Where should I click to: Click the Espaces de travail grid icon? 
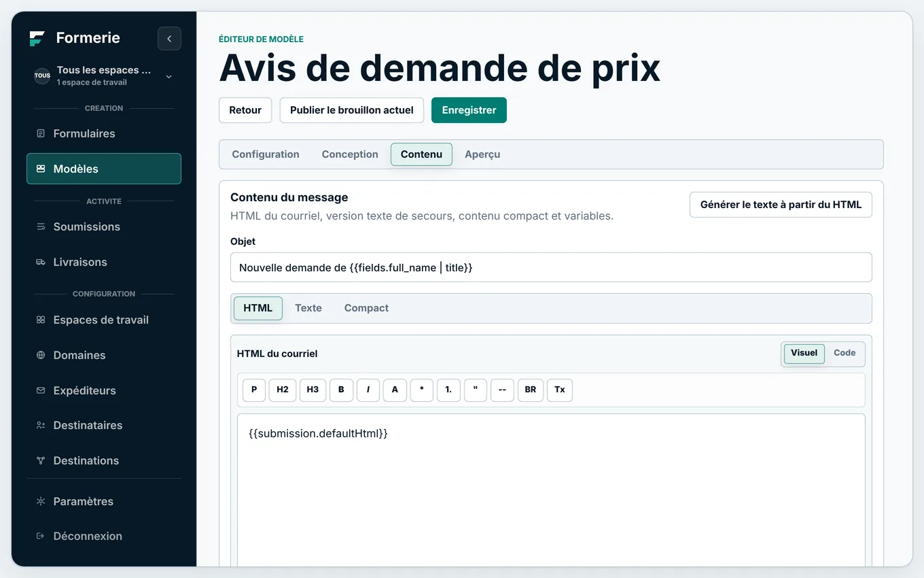(x=41, y=320)
